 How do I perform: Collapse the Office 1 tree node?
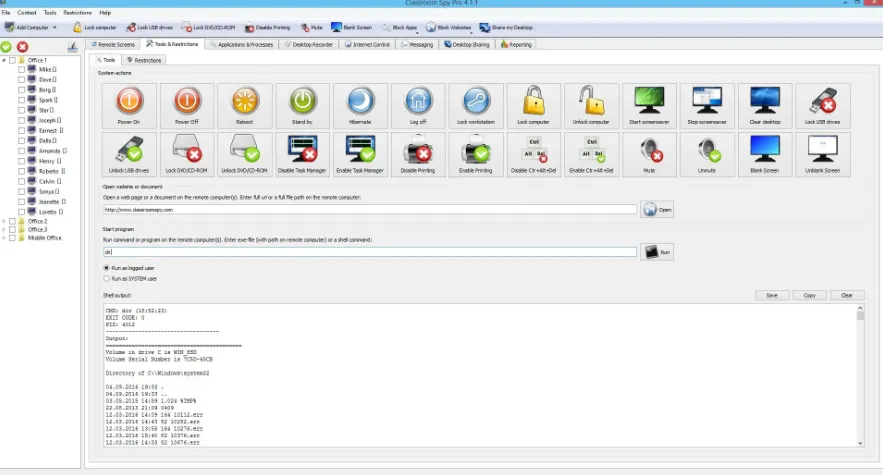click(x=4, y=60)
